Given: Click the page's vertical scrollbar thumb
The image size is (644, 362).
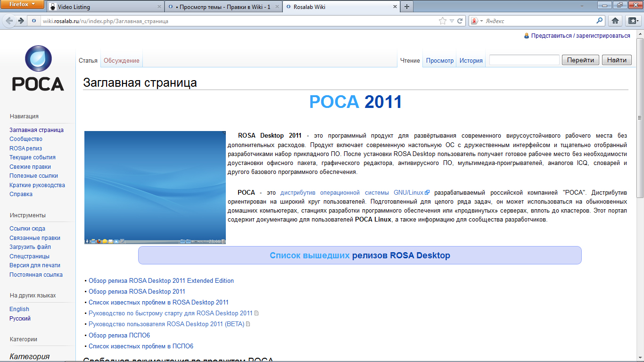Looking at the screenshot, I should pos(640,118).
